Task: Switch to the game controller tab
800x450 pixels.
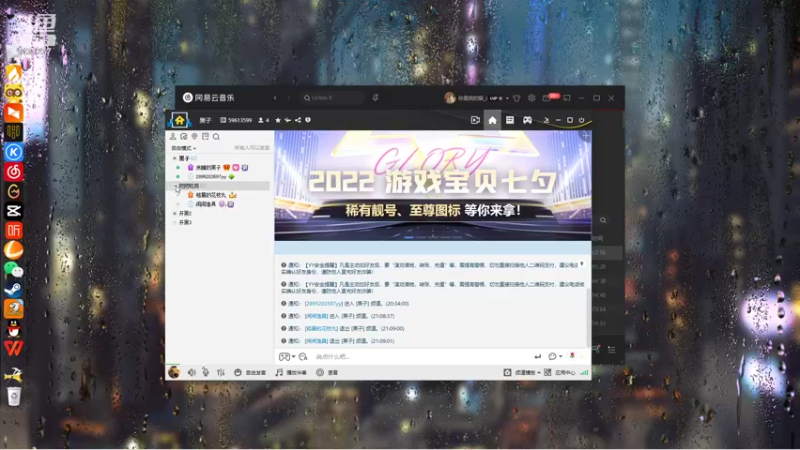Action: (527, 120)
